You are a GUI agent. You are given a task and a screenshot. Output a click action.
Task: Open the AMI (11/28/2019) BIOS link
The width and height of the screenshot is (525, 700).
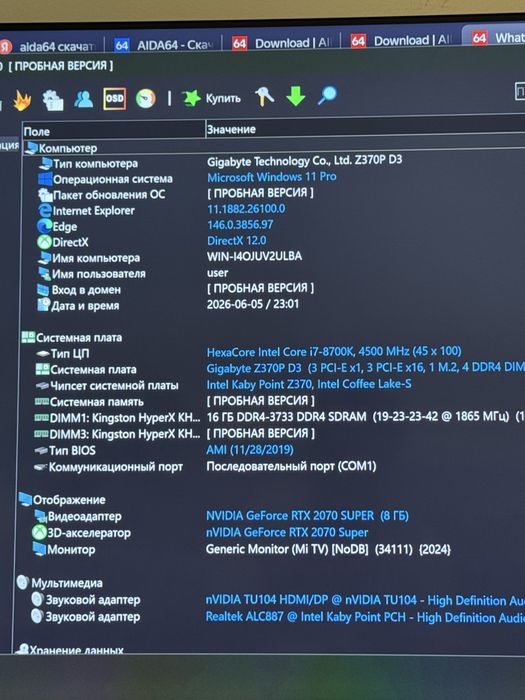pyautogui.click(x=250, y=450)
